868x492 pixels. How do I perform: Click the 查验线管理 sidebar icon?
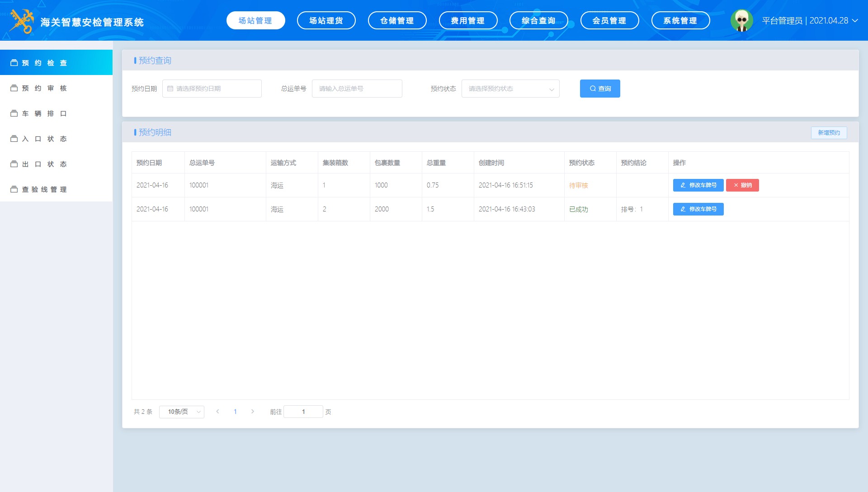14,189
